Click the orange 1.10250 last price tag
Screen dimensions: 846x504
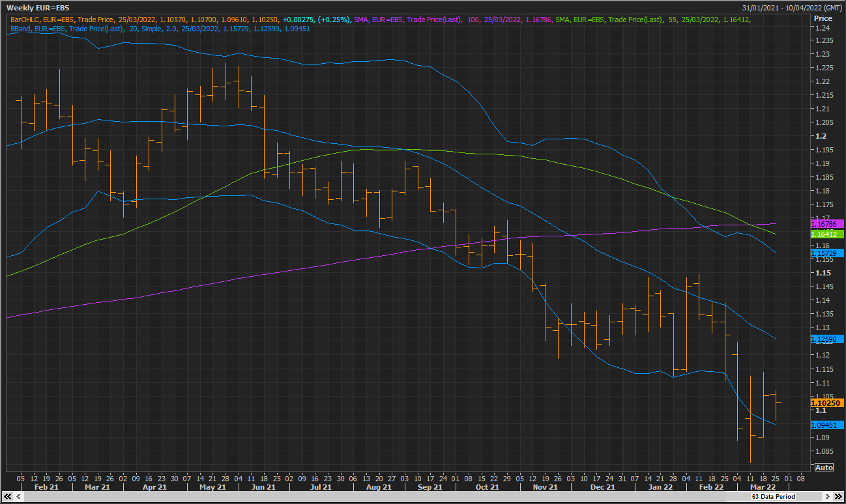coord(826,403)
